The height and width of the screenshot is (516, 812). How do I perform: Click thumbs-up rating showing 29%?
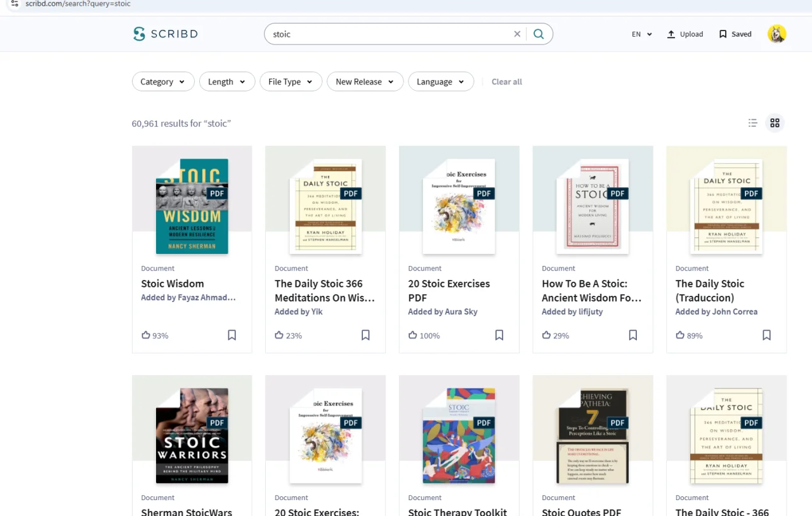(547, 335)
